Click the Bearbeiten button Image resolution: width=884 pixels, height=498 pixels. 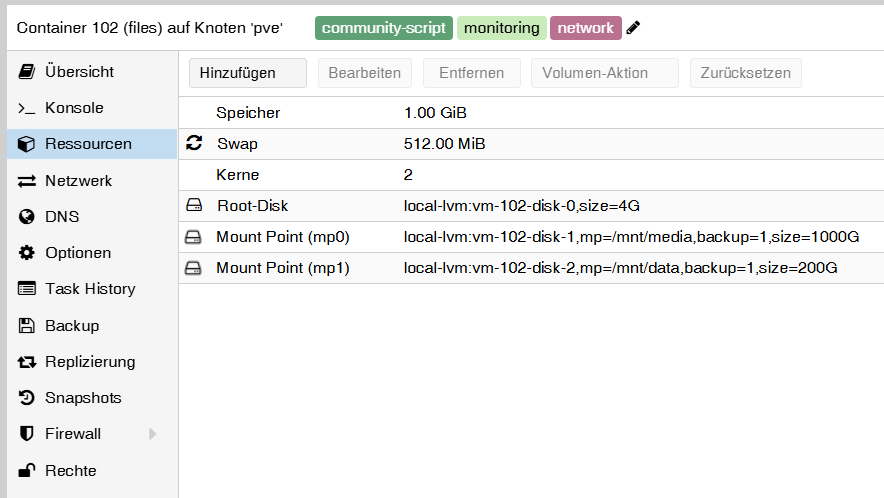[x=364, y=73]
